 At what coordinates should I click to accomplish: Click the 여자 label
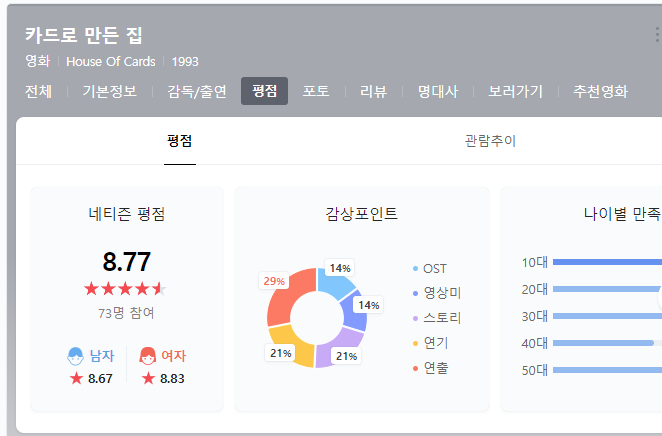pos(174,356)
